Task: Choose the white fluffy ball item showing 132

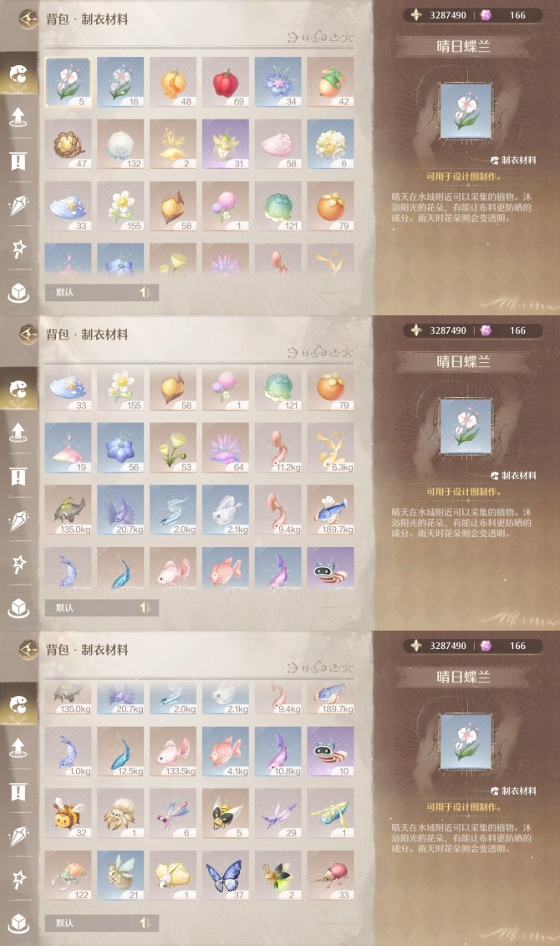Action: [x=120, y=144]
